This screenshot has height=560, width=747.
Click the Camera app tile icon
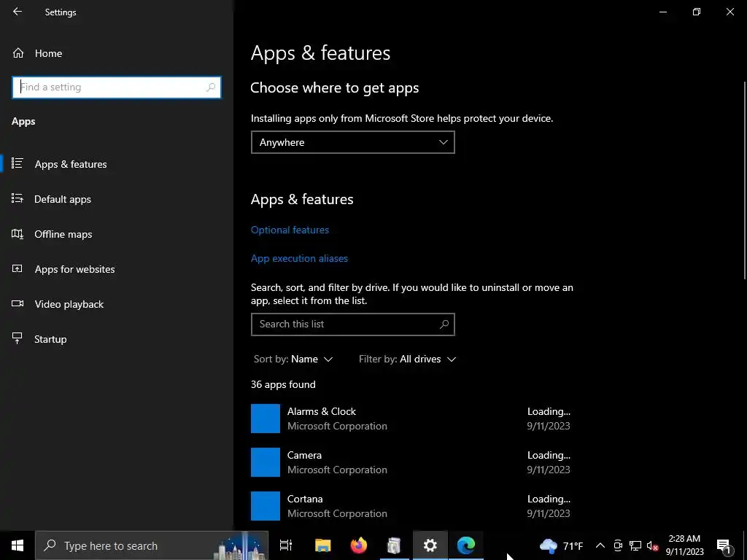266,462
